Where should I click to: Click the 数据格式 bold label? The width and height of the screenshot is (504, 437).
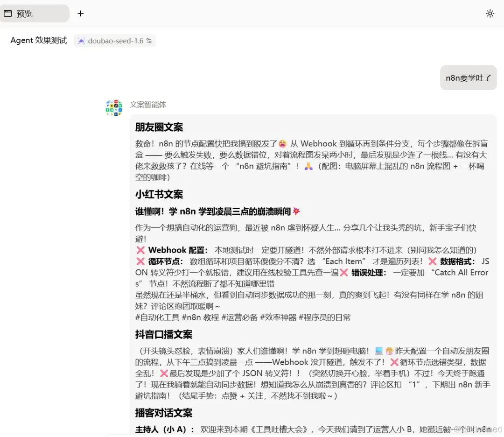[x=457, y=261]
